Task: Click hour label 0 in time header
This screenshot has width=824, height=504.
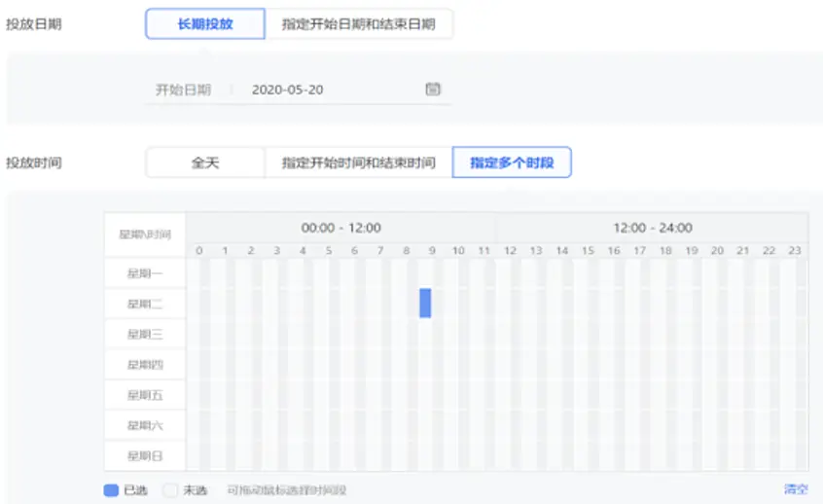Action: click(x=199, y=251)
